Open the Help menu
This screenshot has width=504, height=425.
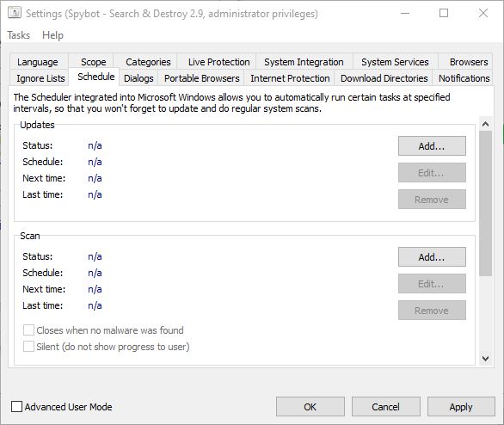[x=52, y=35]
